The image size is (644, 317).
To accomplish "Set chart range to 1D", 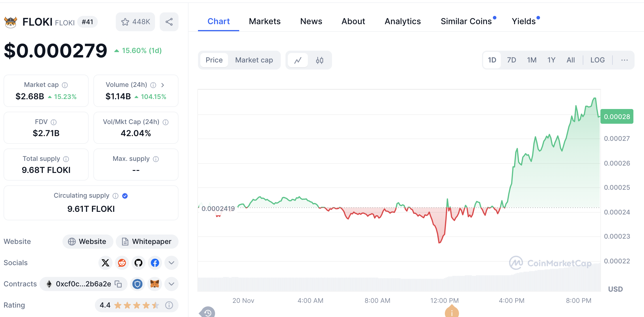I will pos(492,60).
